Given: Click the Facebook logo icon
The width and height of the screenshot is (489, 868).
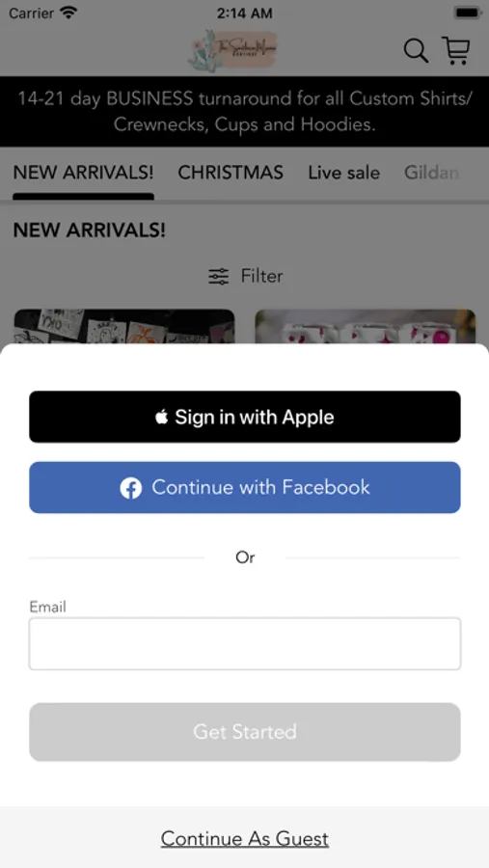Looking at the screenshot, I should point(131,488).
